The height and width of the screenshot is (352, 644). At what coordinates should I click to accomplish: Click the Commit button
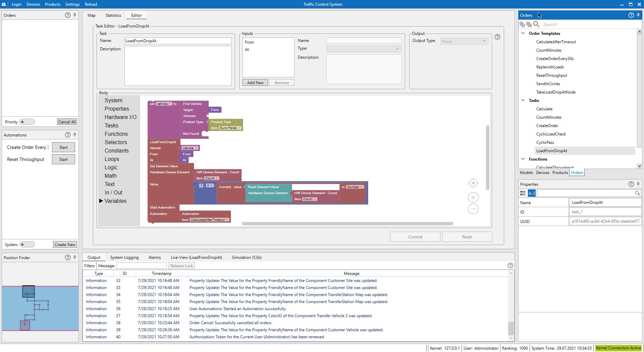(415, 237)
